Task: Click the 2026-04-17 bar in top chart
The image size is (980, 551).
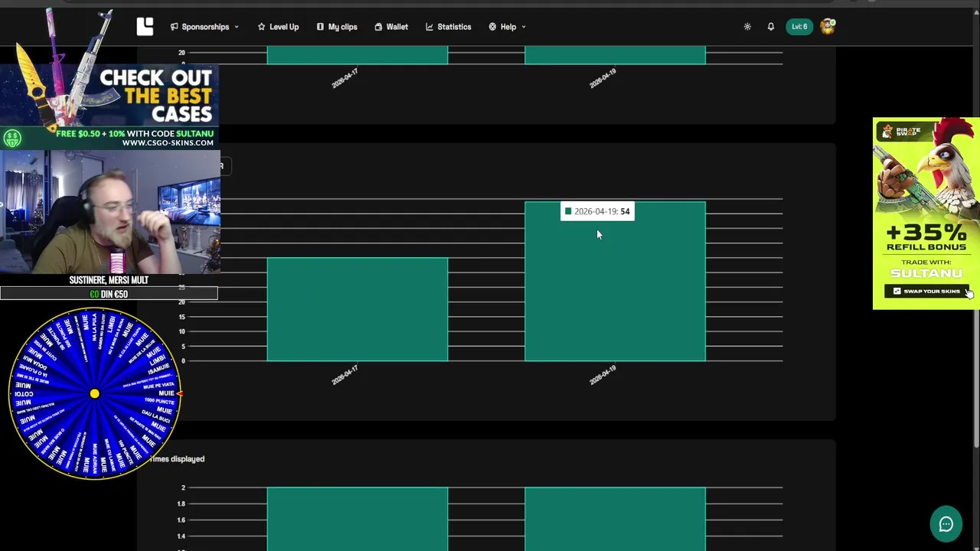Action: 358,55
